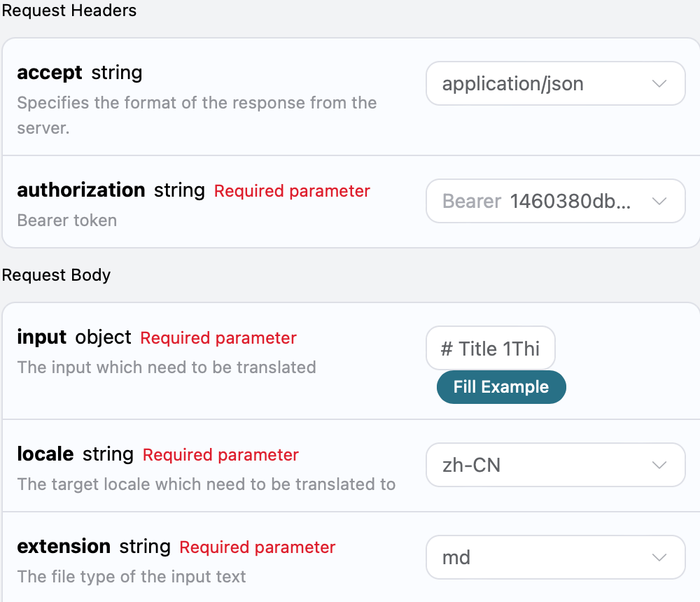Click the chevron arrow in authorization field
700x602 pixels.
click(659, 202)
